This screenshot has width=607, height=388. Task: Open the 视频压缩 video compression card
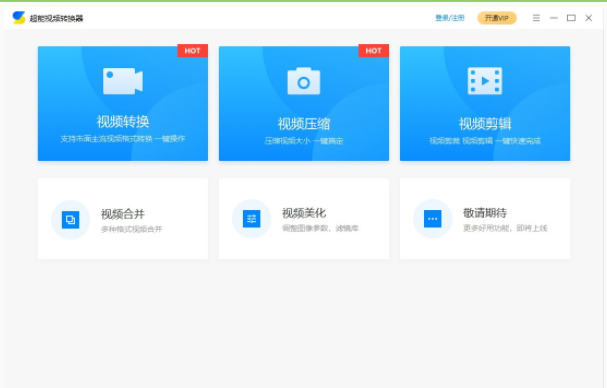tap(304, 103)
